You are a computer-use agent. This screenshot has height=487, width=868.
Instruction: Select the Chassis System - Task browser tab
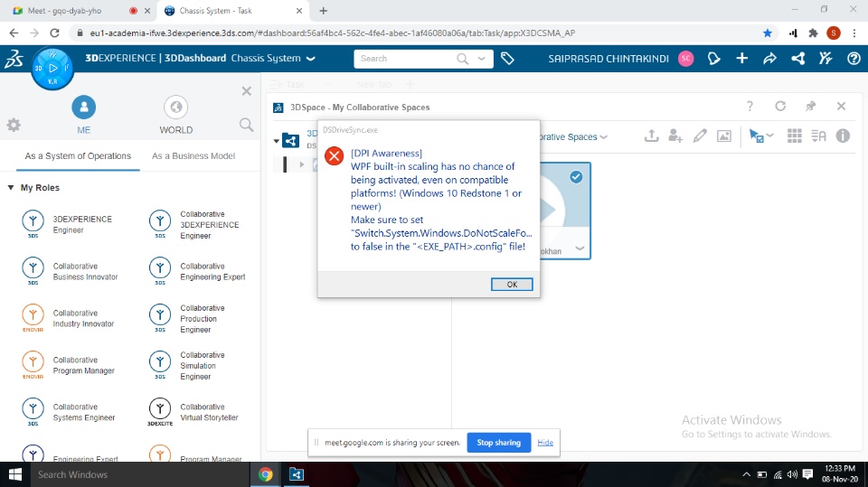233,11
